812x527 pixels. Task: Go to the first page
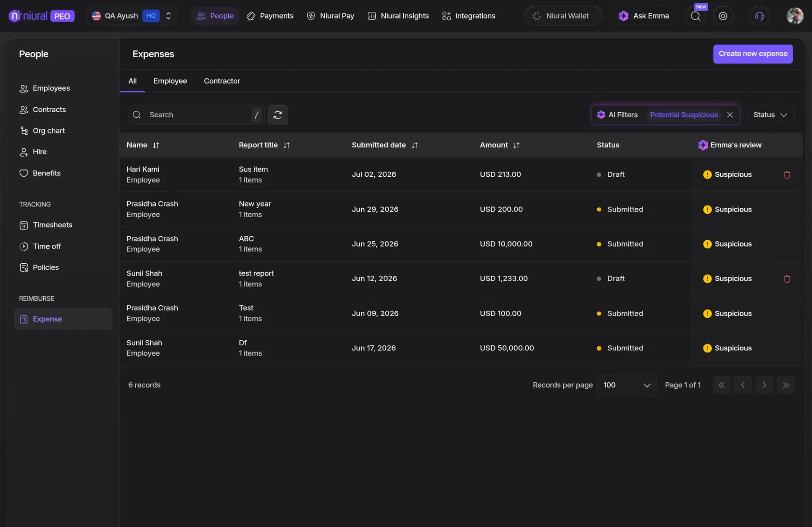pyautogui.click(x=722, y=385)
